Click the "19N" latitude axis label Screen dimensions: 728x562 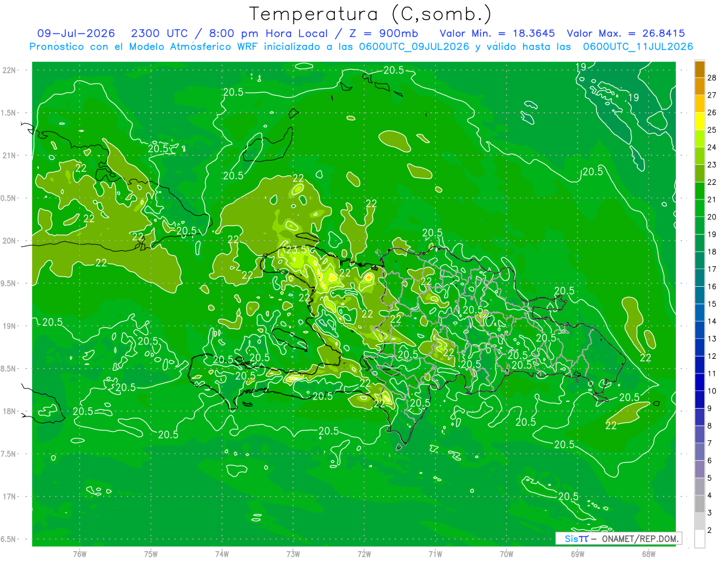tap(9, 326)
